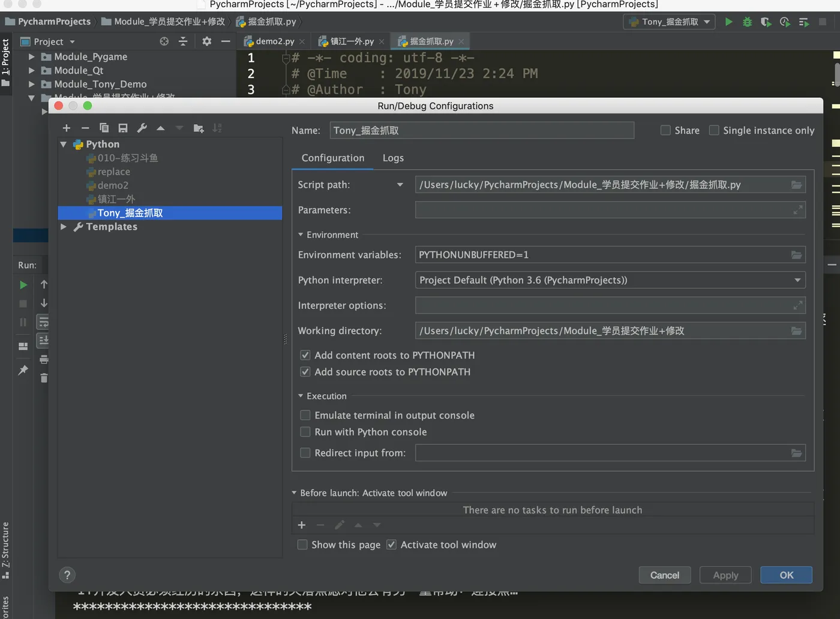Expand Interpreter options field
840x619 pixels.
click(x=797, y=305)
